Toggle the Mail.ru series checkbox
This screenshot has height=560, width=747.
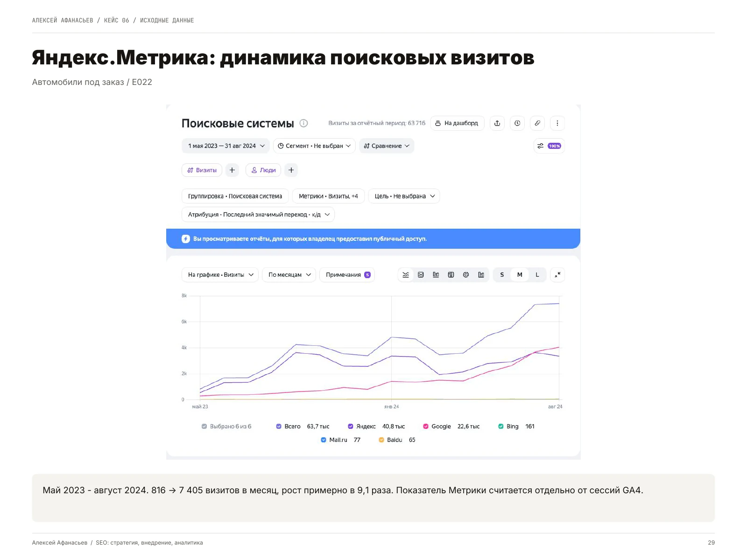tap(324, 440)
